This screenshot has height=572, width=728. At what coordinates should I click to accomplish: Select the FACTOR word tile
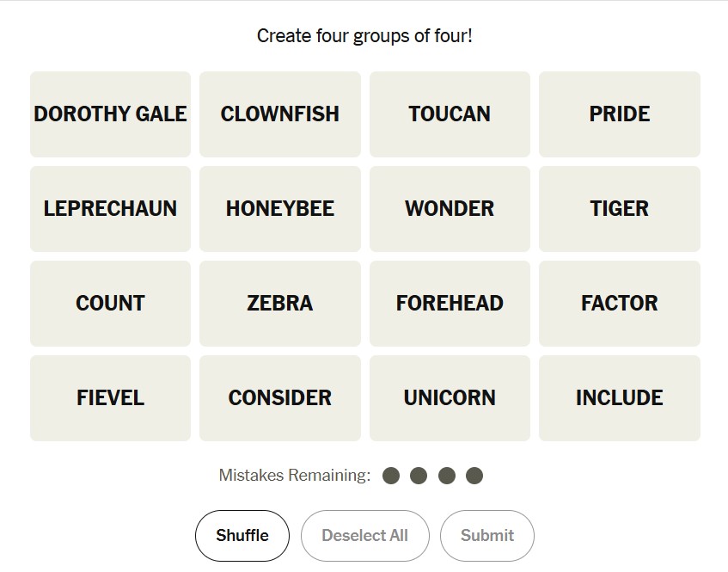coord(620,304)
